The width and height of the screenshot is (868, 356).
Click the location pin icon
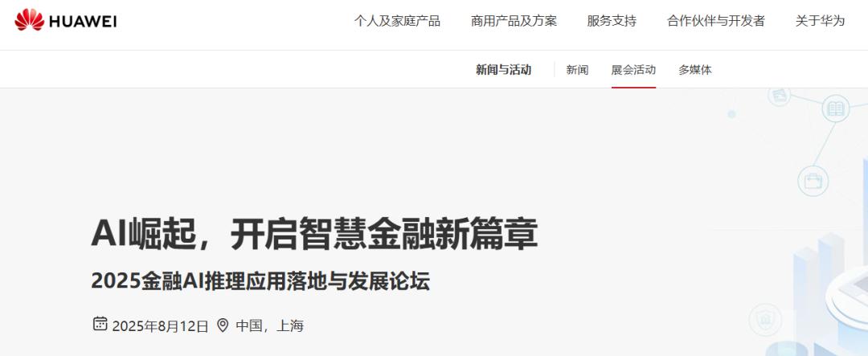[223, 325]
